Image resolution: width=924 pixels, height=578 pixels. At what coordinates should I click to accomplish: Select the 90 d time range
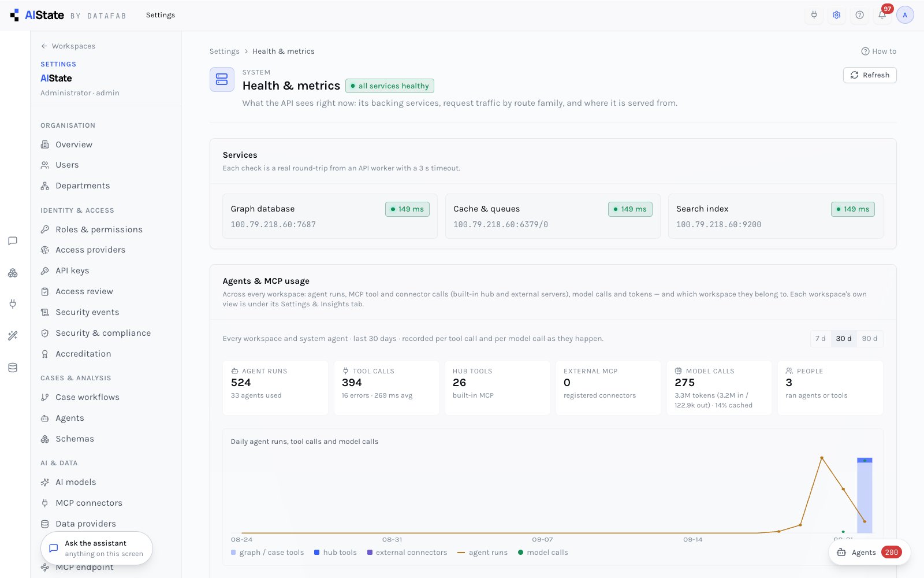(x=869, y=339)
